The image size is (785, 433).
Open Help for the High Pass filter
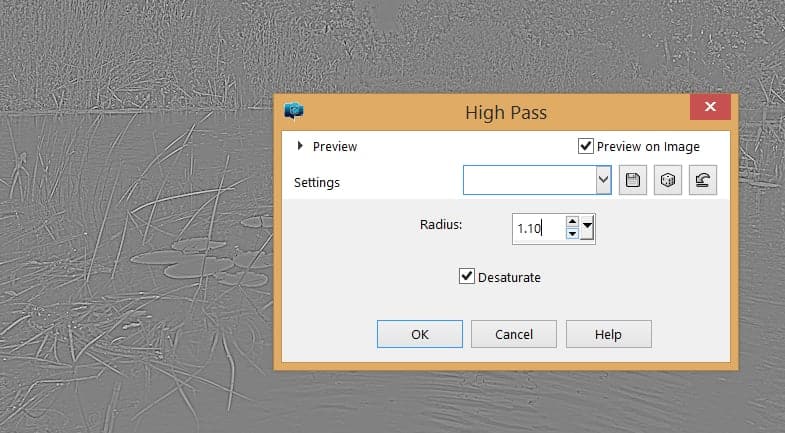pyautogui.click(x=608, y=334)
